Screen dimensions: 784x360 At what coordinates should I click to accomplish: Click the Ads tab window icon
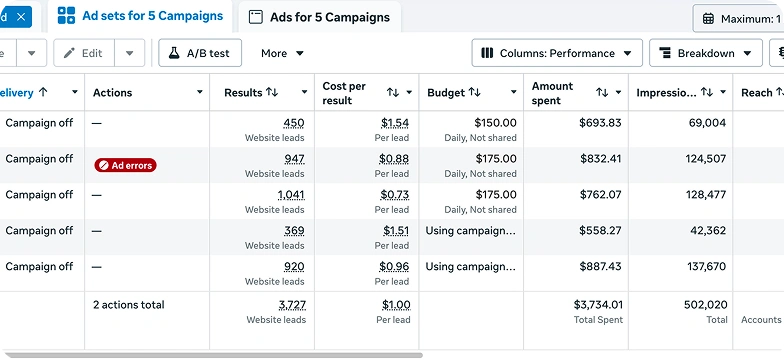click(256, 17)
